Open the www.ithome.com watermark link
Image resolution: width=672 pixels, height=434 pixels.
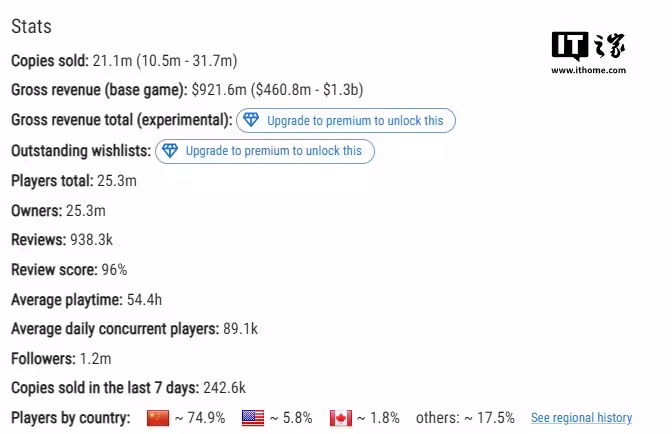(x=588, y=70)
